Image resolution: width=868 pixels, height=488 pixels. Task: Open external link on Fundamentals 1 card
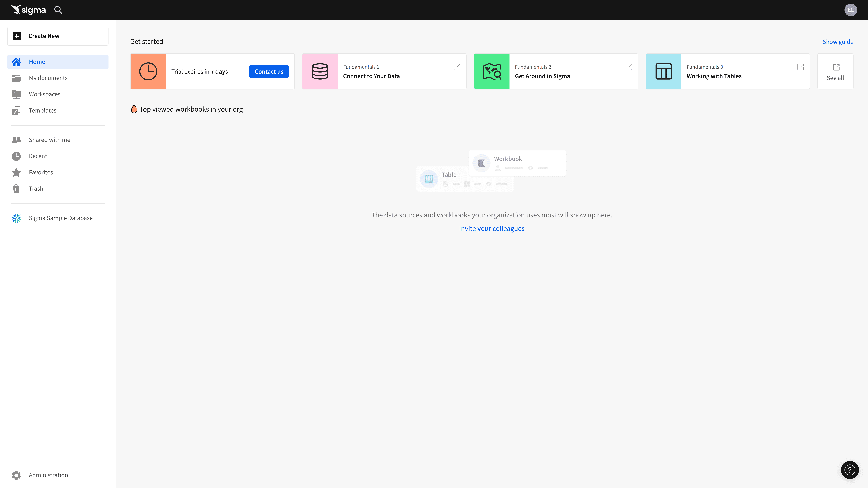457,67
